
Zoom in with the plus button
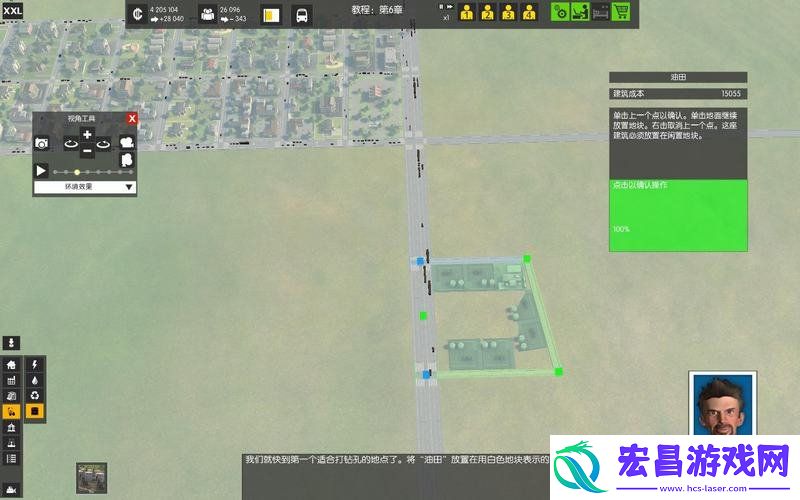[87, 135]
